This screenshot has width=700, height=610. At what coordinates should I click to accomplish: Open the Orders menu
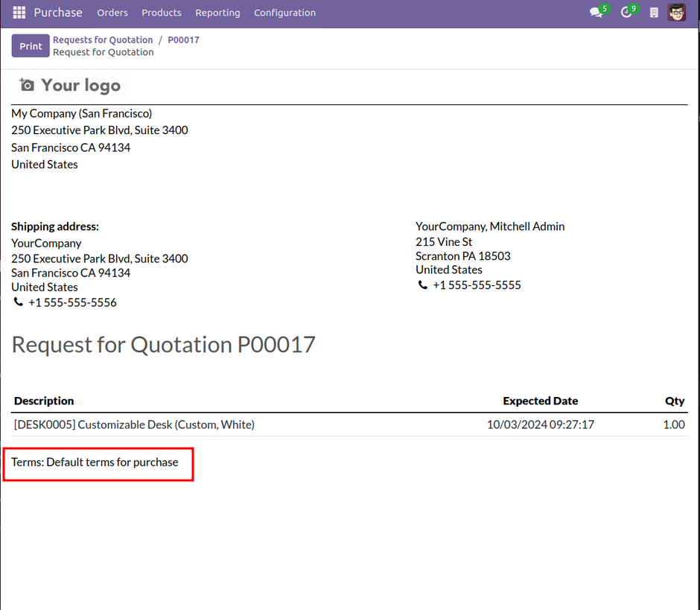pos(112,13)
